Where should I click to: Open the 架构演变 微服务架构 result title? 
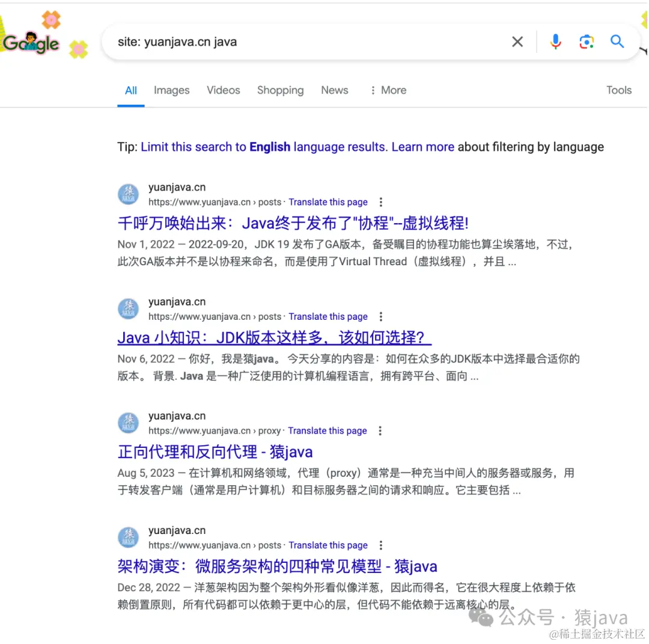point(277,566)
